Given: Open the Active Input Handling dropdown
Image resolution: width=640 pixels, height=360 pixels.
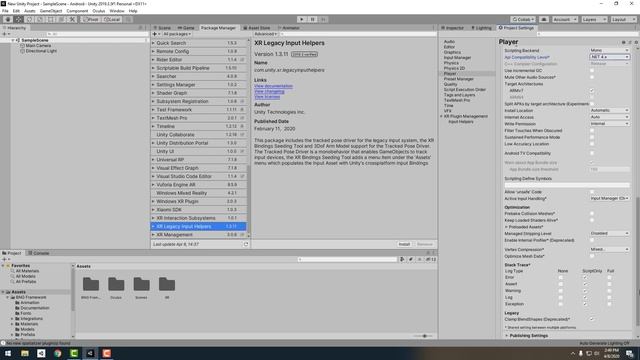Looking at the screenshot, I should click(x=609, y=198).
